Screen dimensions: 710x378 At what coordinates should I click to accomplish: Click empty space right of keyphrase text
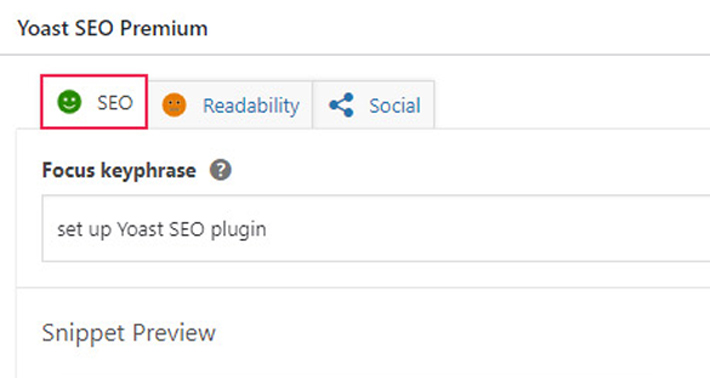pyautogui.click(x=485, y=229)
